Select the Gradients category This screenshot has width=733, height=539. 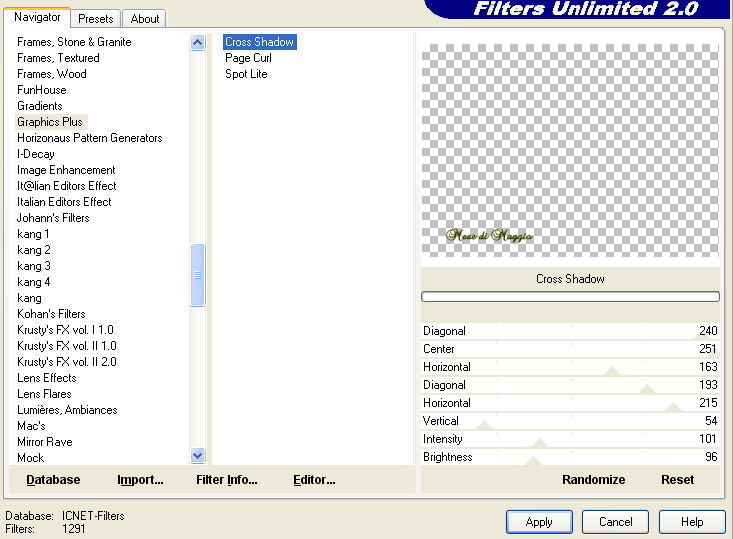(40, 106)
